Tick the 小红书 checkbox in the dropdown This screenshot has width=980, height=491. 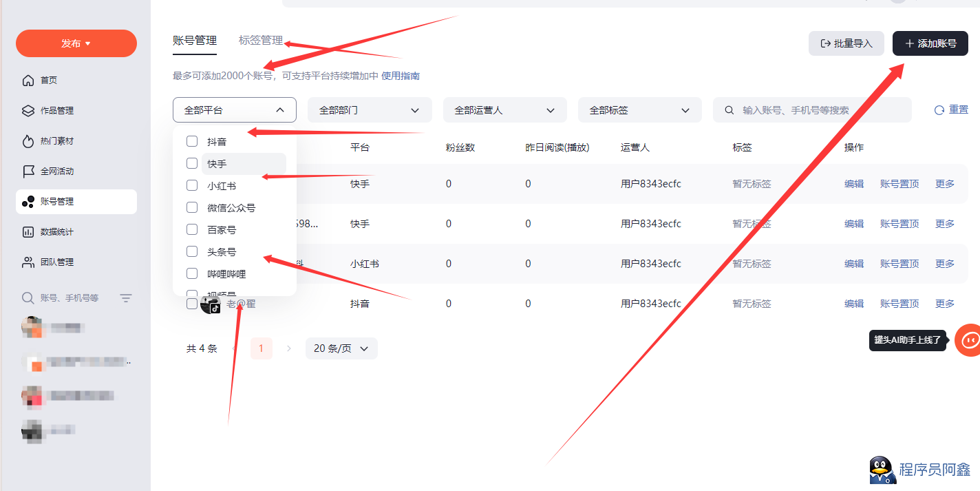192,185
